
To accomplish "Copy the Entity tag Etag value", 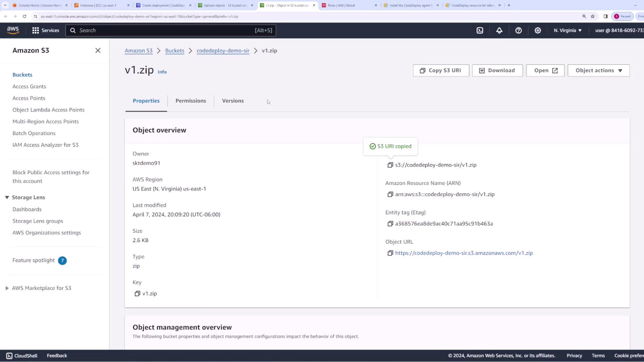I will (390, 224).
